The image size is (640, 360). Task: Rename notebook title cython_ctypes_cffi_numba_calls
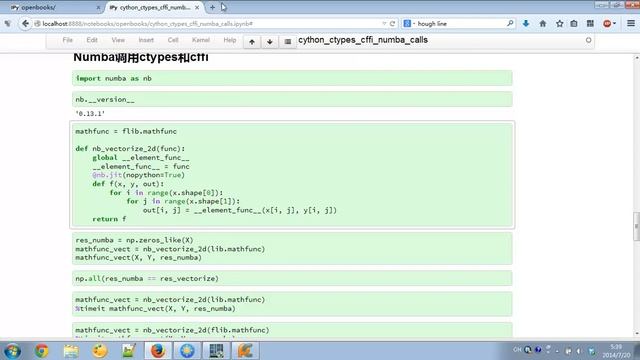[x=363, y=40]
